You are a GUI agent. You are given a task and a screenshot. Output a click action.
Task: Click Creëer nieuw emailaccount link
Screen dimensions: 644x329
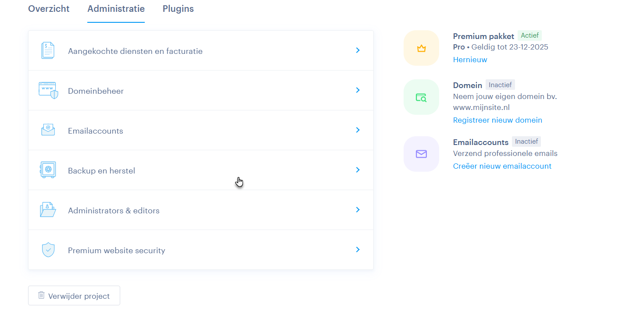click(502, 166)
